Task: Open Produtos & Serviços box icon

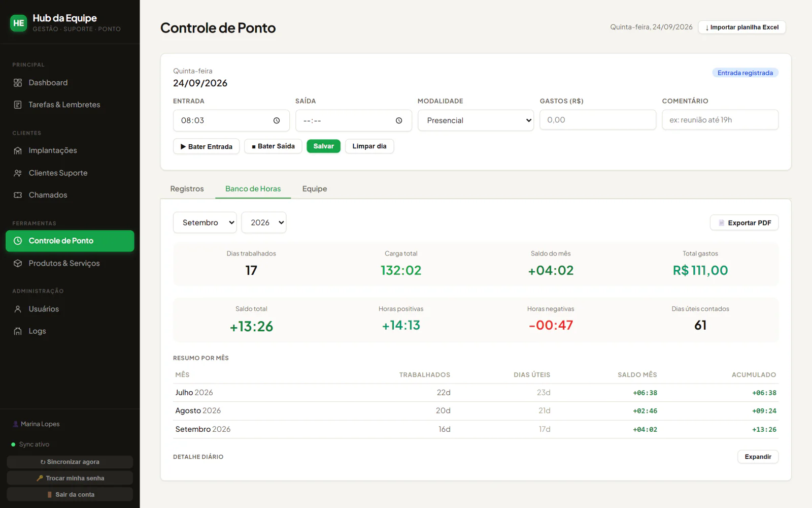Action: (18, 263)
